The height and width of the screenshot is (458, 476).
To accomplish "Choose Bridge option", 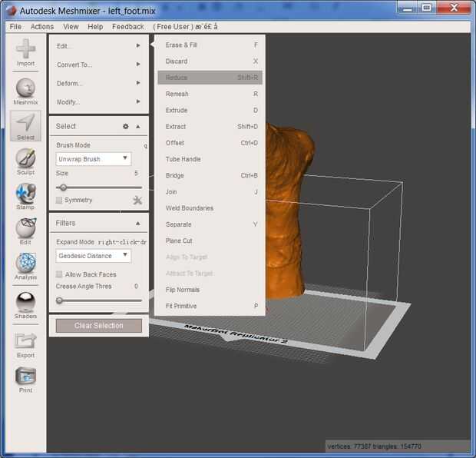I will point(210,175).
